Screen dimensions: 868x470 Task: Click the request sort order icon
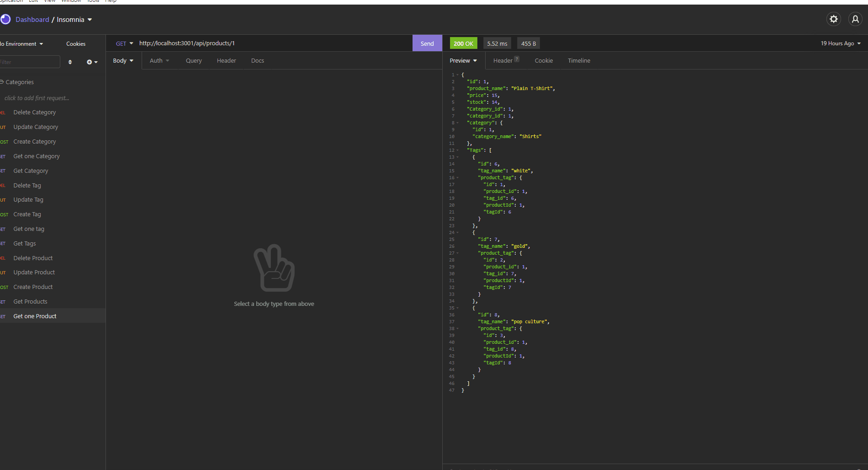point(70,62)
